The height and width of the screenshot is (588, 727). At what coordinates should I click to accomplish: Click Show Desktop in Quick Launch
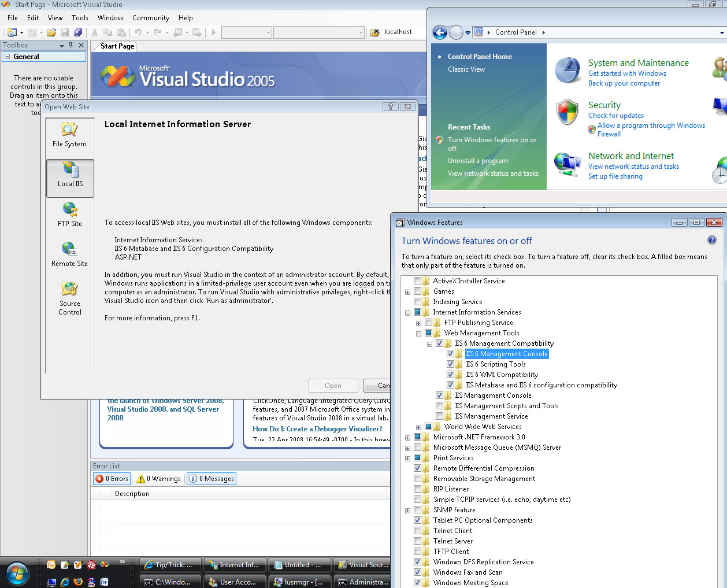pyautogui.click(x=52, y=582)
